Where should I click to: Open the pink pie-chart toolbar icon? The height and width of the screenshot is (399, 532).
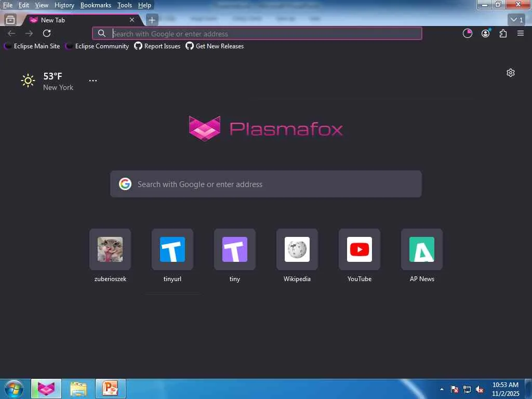[468, 33]
